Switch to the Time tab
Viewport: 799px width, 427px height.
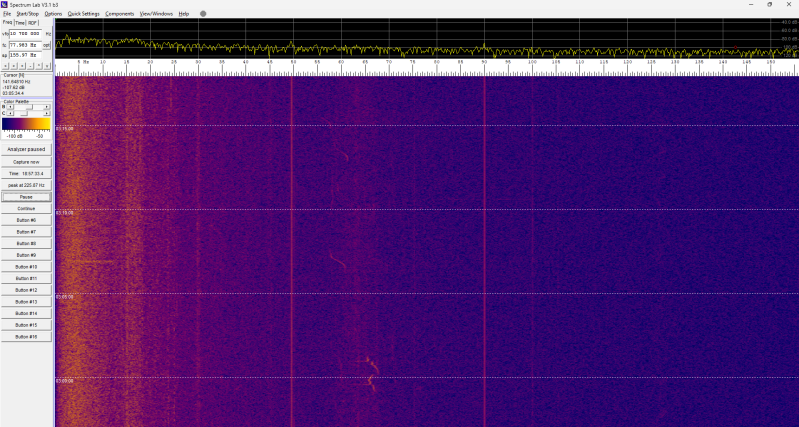[20, 23]
